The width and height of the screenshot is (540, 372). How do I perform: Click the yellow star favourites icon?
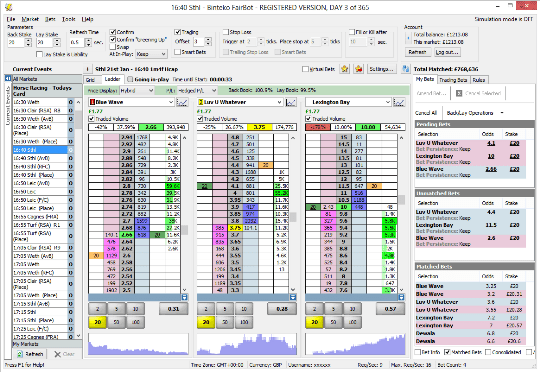(x=344, y=69)
